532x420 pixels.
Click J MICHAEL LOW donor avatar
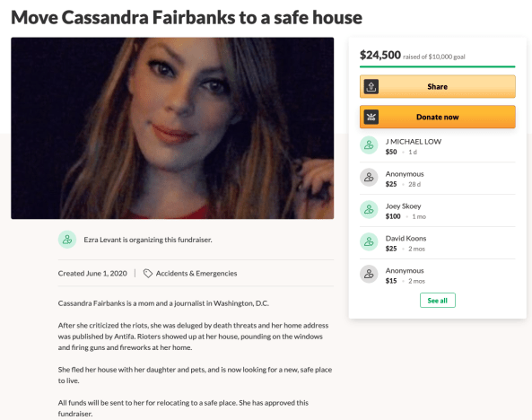click(369, 145)
